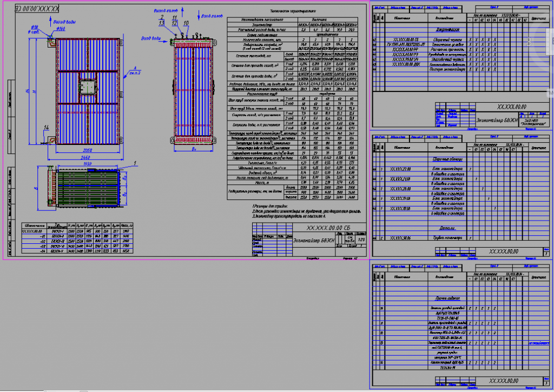Click the access hatch in front view
554x392 pixels.
click(x=88, y=87)
